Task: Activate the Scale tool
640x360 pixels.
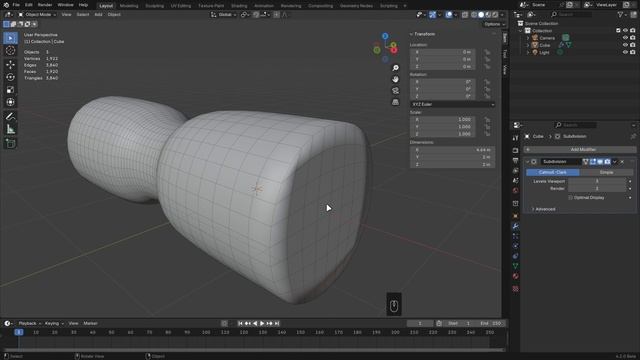Action: click(10, 90)
